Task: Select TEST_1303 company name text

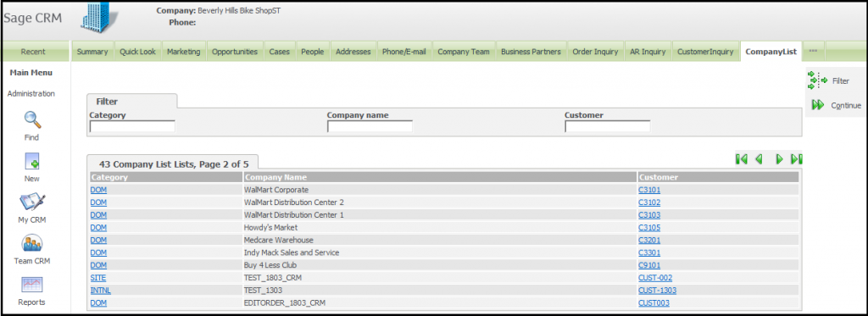Action: (264, 291)
